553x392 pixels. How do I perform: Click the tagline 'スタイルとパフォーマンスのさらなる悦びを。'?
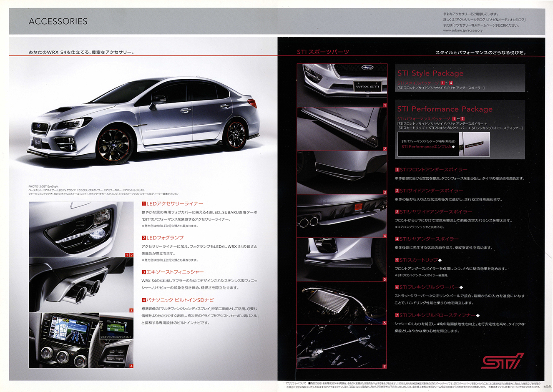tap(480, 53)
